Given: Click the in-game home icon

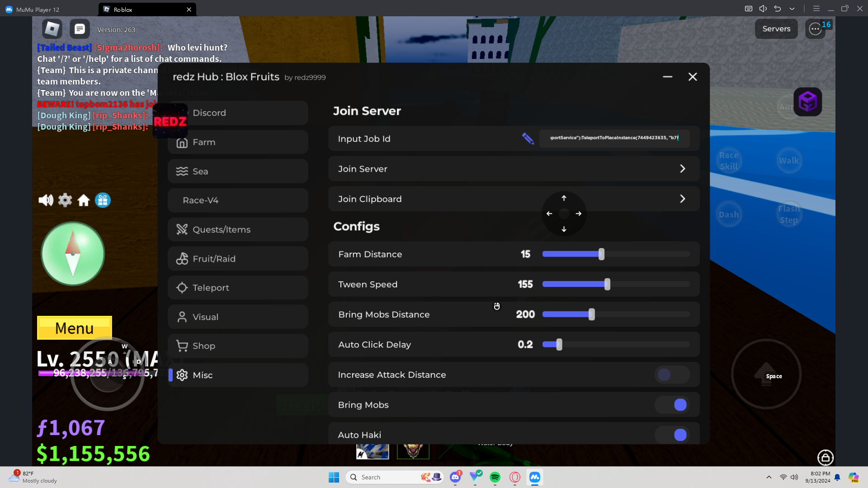Looking at the screenshot, I should coord(84,200).
